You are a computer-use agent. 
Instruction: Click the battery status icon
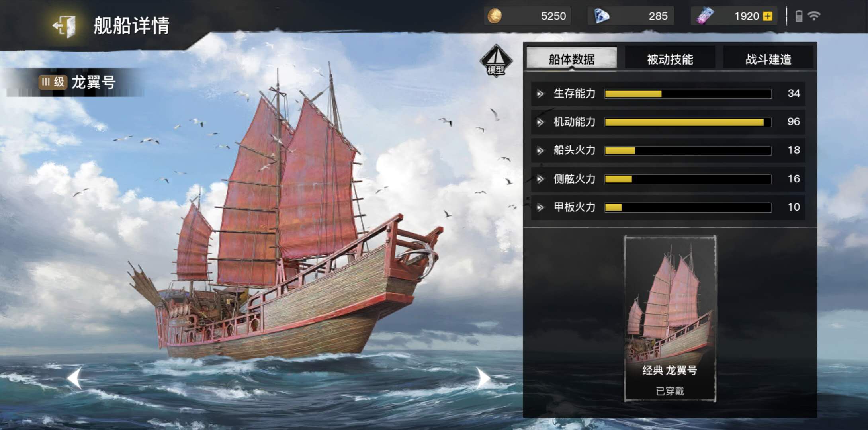tap(798, 16)
